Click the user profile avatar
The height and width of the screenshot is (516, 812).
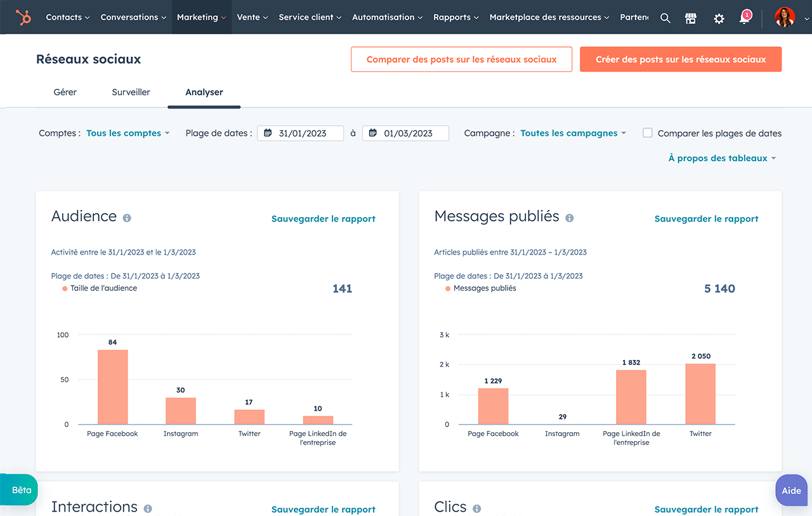[x=784, y=17]
